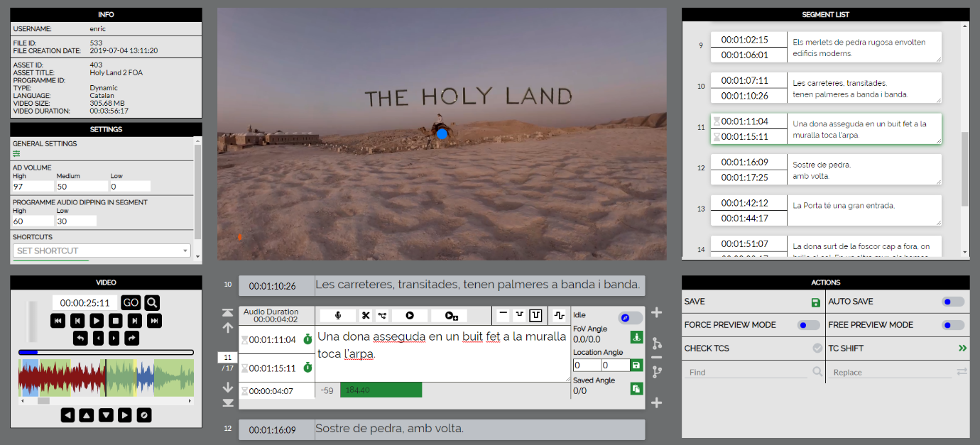Open the SET SHORTCUT dropdown

click(102, 251)
